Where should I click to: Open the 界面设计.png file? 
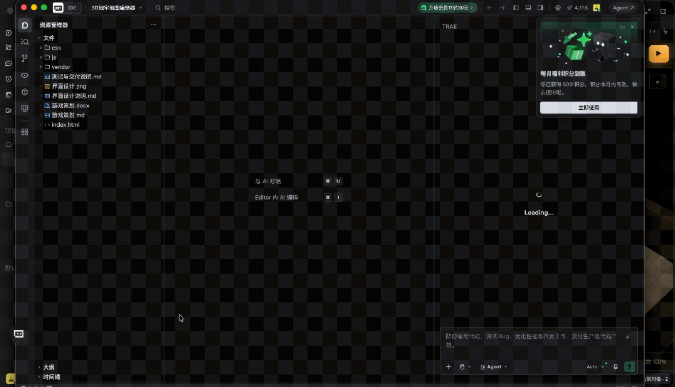click(x=65, y=86)
